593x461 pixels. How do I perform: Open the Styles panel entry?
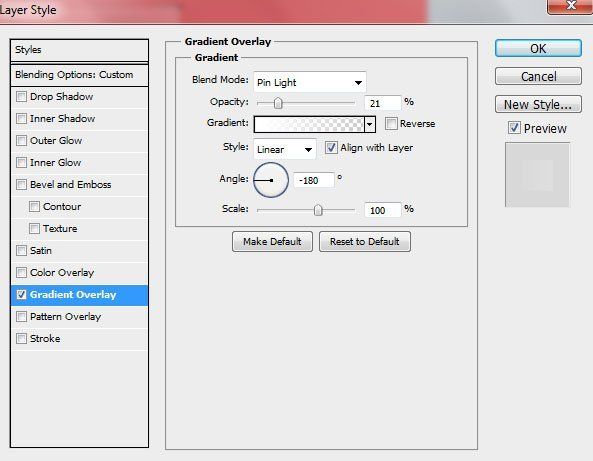tap(79, 50)
